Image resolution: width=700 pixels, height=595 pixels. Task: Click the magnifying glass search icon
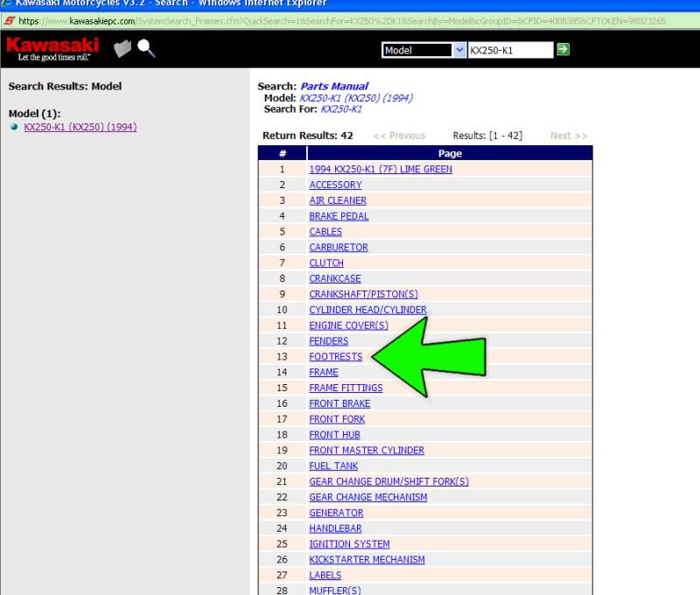pos(146,50)
